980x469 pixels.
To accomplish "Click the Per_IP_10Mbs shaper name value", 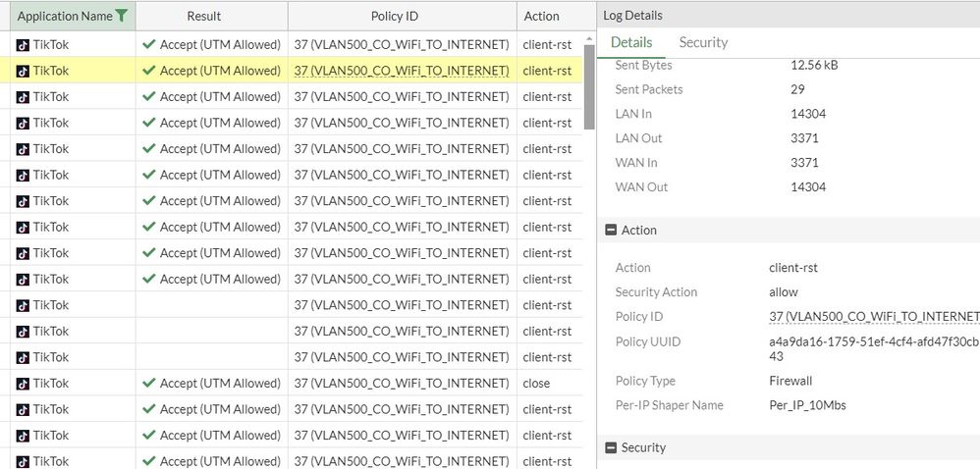I will coord(807,405).
